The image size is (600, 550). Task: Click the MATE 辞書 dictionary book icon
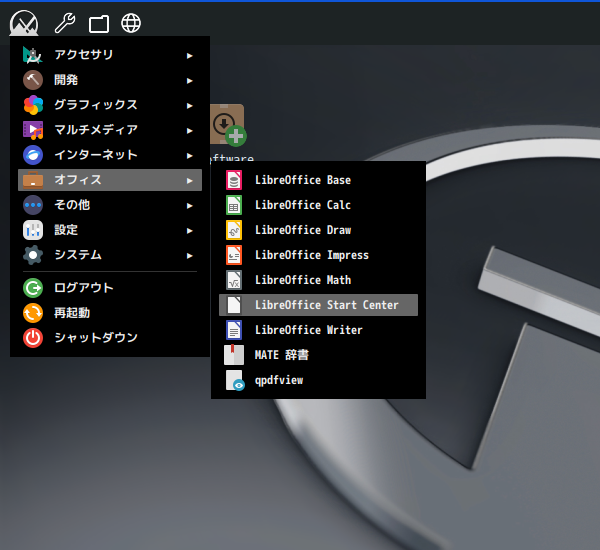[x=234, y=355]
